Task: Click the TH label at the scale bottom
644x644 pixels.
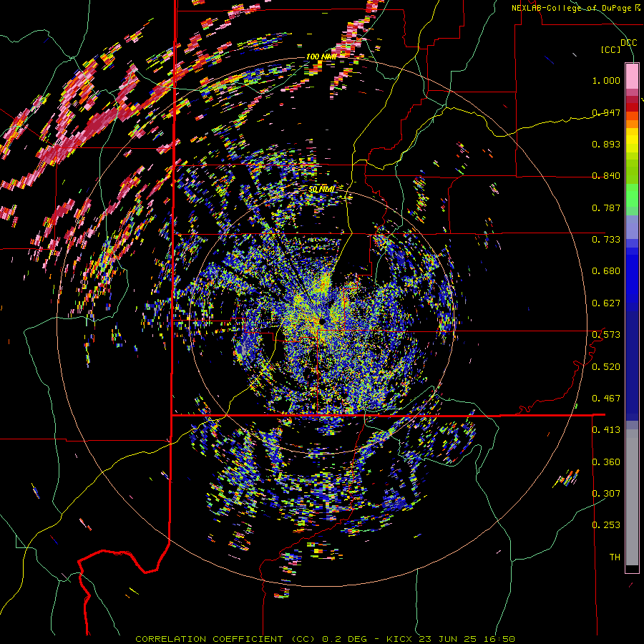Action: 615,557
